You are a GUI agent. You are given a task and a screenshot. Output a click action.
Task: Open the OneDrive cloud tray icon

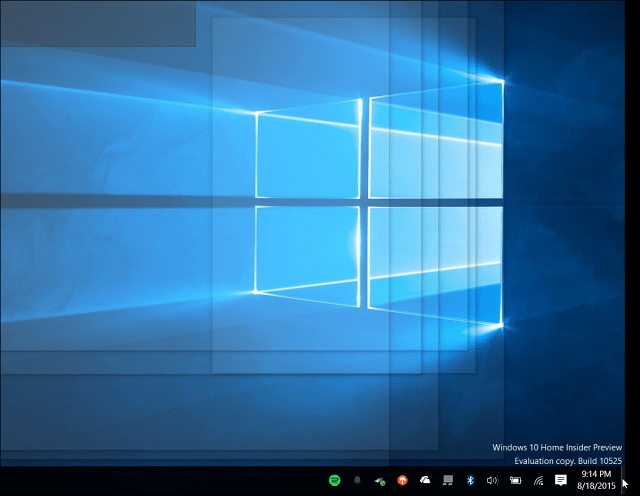point(425,480)
